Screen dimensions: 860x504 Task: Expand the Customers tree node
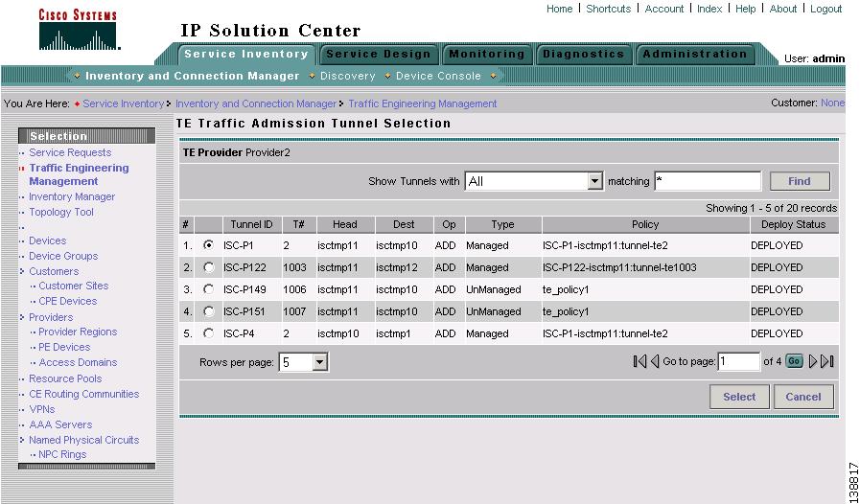coord(22,271)
